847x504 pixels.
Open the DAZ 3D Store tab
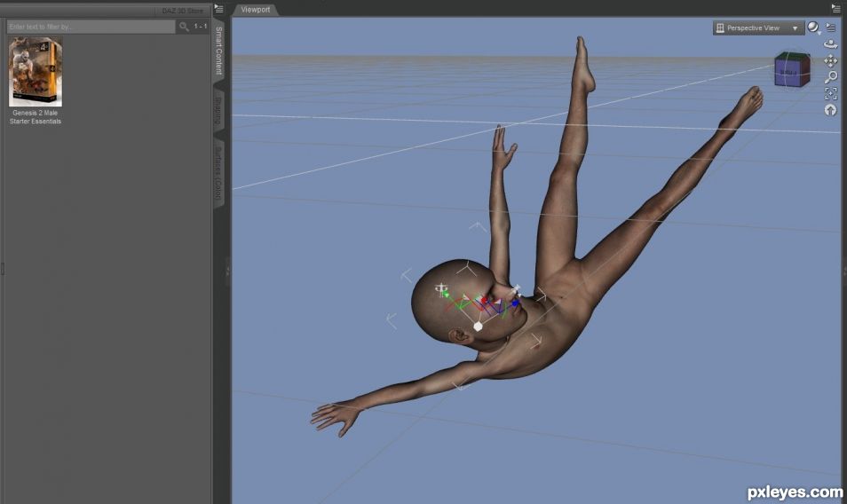182,11
